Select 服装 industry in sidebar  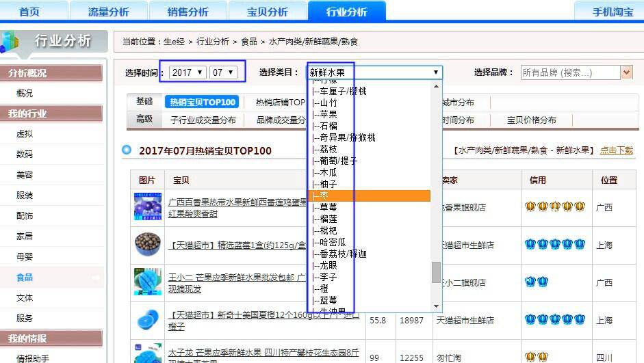24,196
